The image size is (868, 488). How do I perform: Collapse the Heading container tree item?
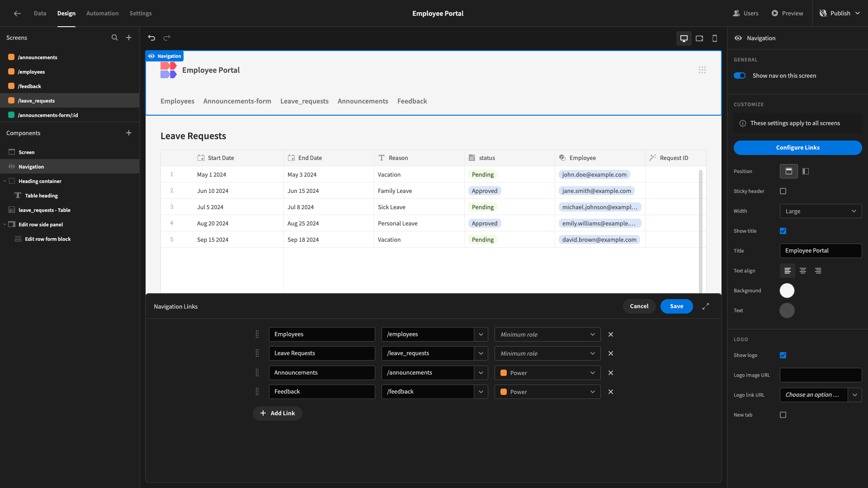[5, 181]
